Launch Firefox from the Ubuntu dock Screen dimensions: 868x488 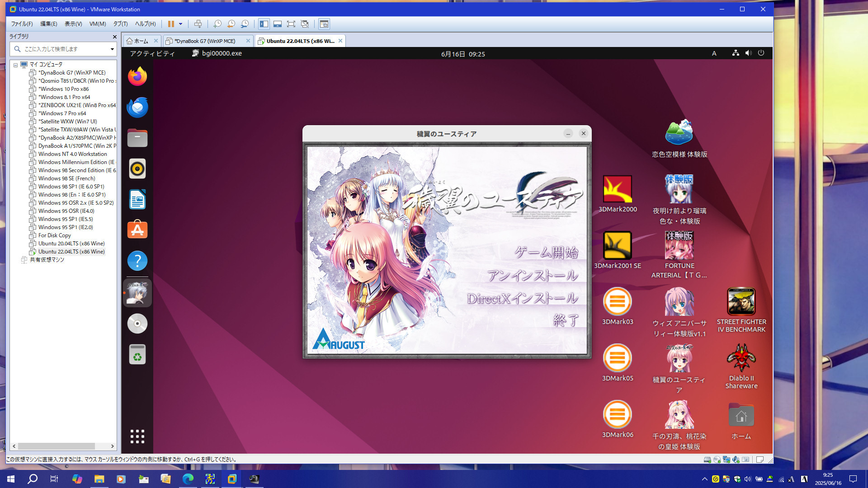point(137,76)
